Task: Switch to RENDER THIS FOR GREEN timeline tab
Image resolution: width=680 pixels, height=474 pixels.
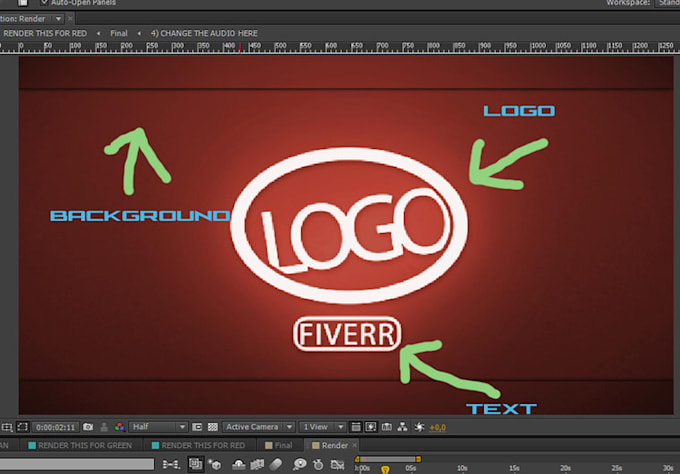Action: tap(80, 445)
